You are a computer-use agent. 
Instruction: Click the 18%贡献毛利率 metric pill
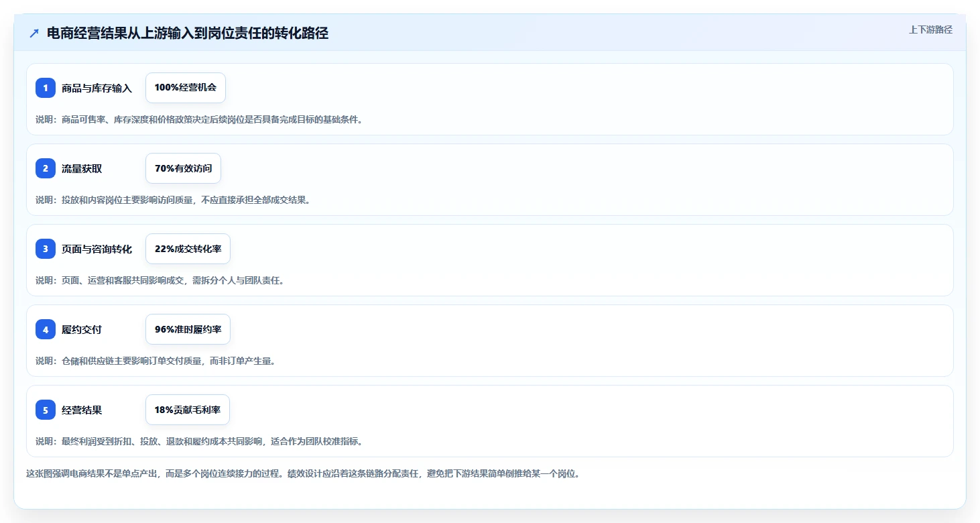pyautogui.click(x=188, y=410)
